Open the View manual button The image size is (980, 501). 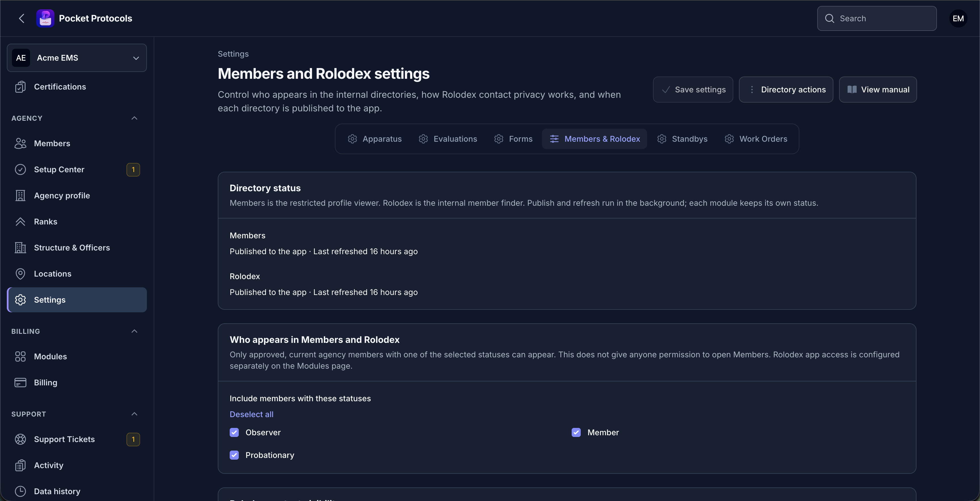point(878,90)
